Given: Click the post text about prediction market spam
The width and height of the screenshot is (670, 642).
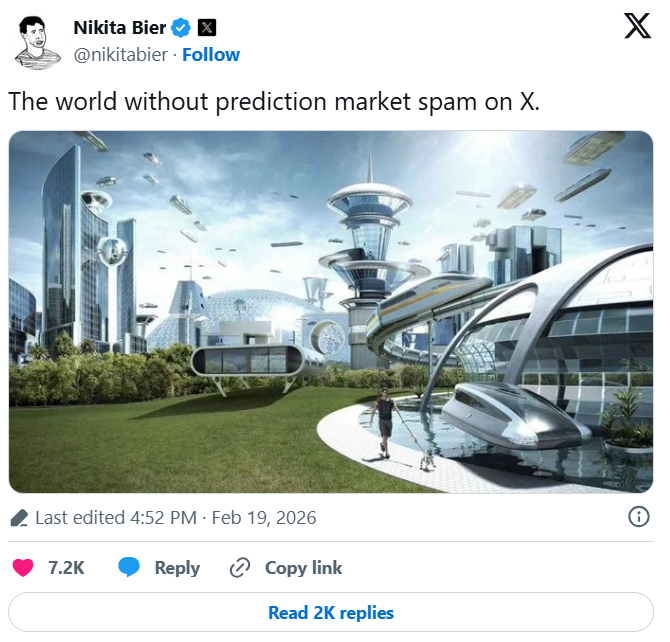Looking at the screenshot, I should (x=274, y=102).
